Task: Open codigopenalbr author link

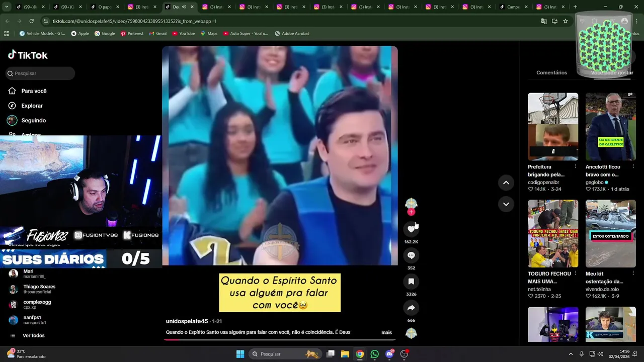Action: tap(543, 182)
